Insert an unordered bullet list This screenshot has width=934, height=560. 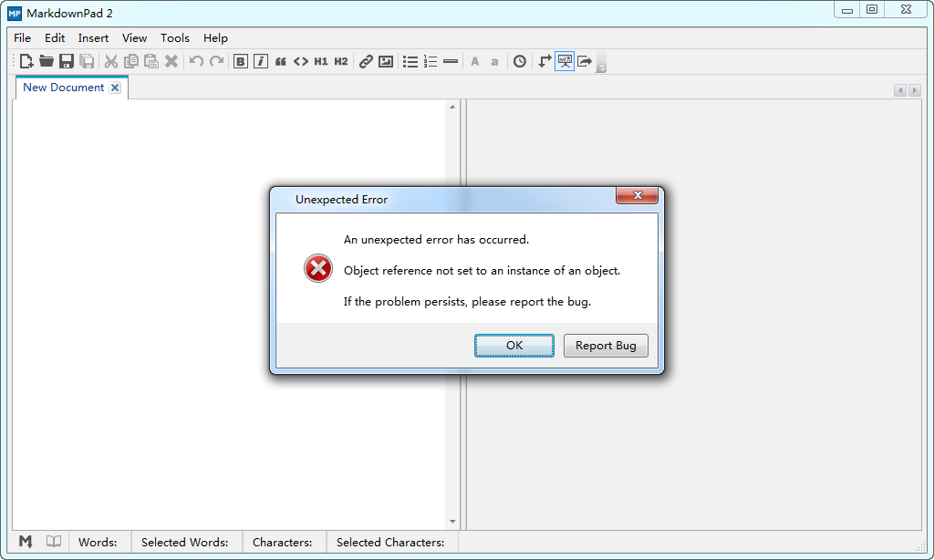[x=410, y=61]
